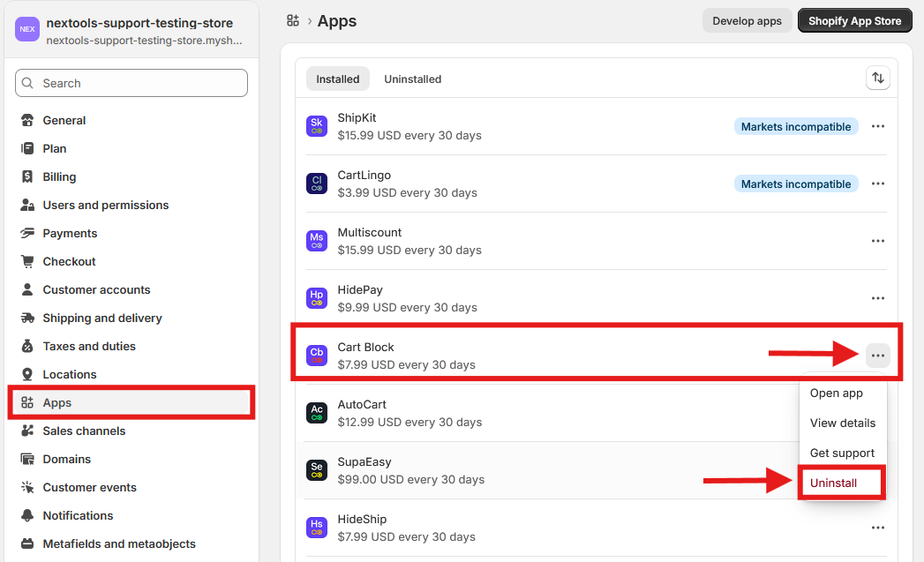Open the three-dot menu for ShipKit
924x562 pixels.
click(x=877, y=126)
